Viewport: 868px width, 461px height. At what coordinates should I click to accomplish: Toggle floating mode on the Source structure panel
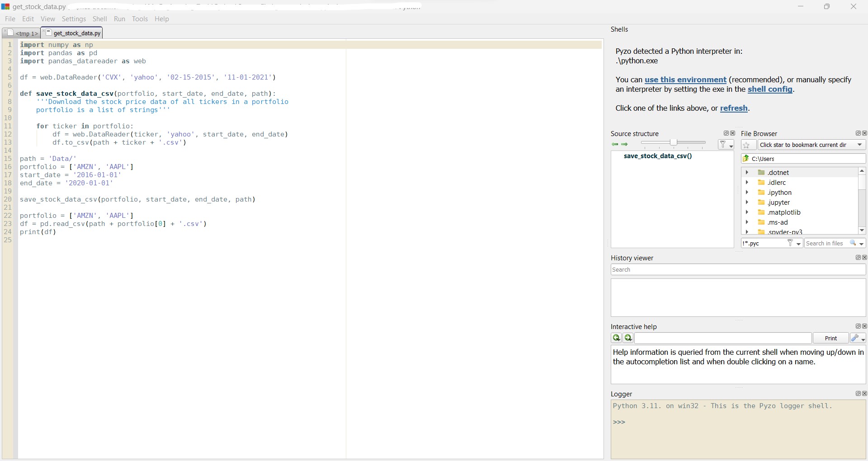click(726, 133)
